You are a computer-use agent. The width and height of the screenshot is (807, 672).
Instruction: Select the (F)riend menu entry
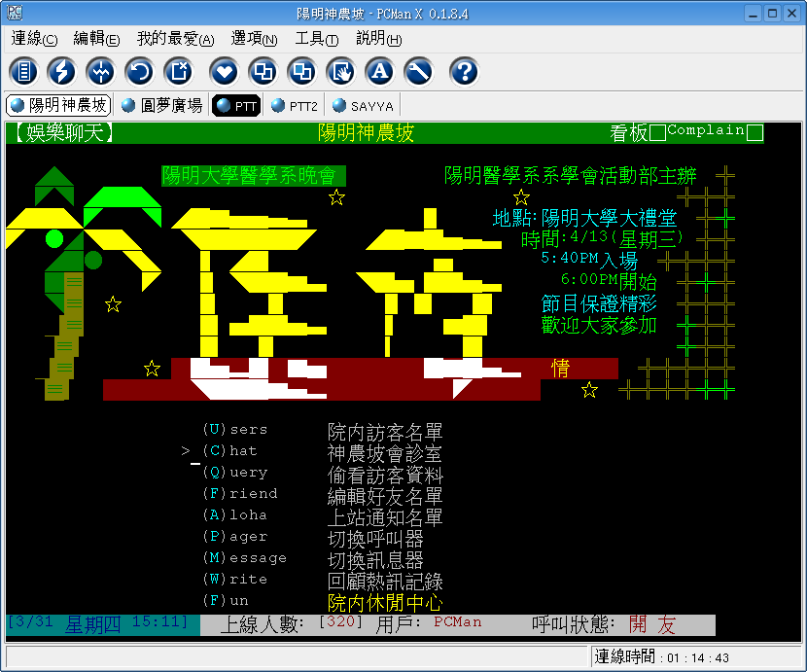[240, 494]
